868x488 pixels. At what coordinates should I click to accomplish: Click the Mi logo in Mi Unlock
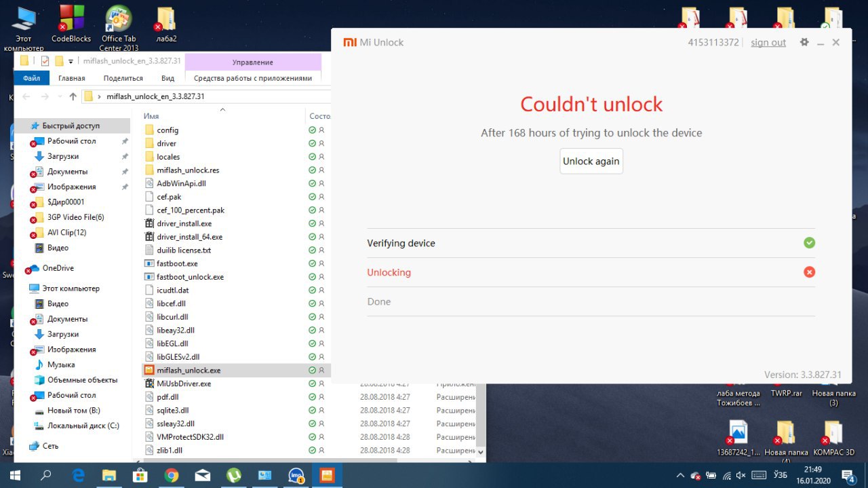click(x=349, y=42)
